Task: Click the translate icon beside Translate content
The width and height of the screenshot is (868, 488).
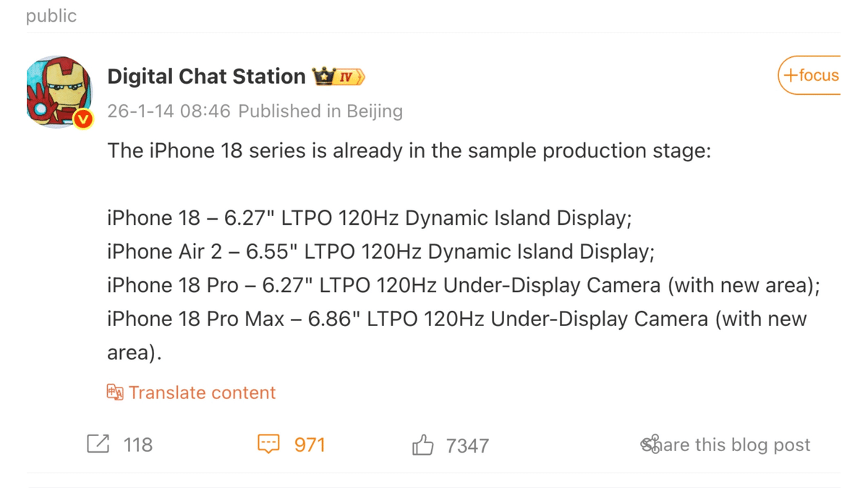Action: [114, 393]
